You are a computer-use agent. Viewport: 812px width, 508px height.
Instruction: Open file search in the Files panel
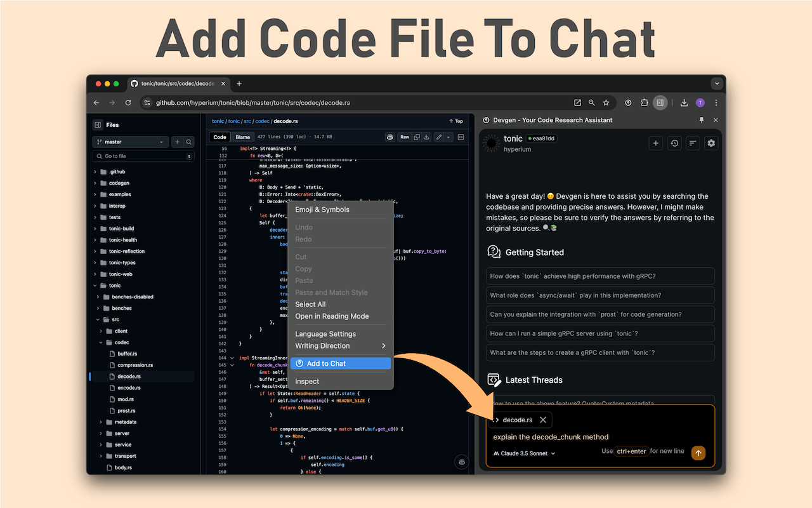pos(189,142)
